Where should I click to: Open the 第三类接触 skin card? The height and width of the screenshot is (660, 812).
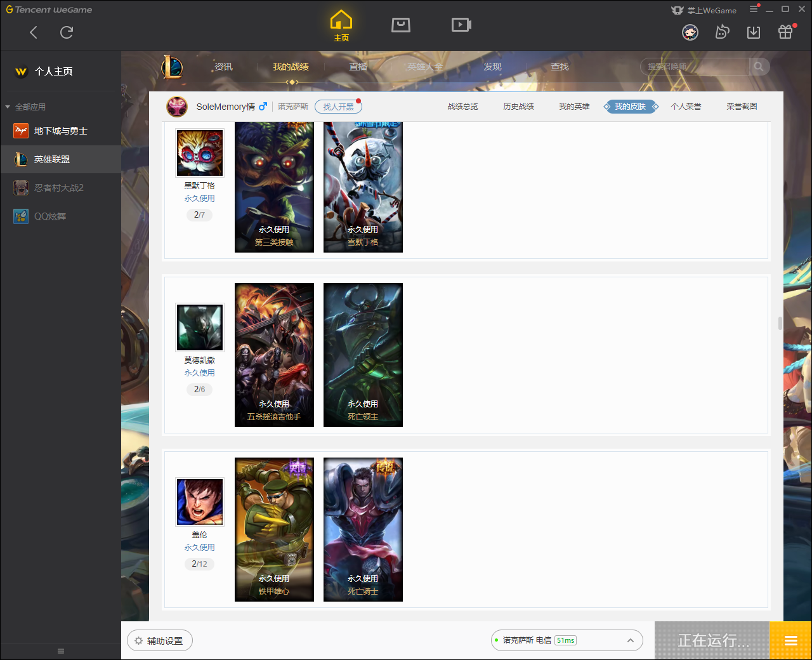pyautogui.click(x=274, y=187)
